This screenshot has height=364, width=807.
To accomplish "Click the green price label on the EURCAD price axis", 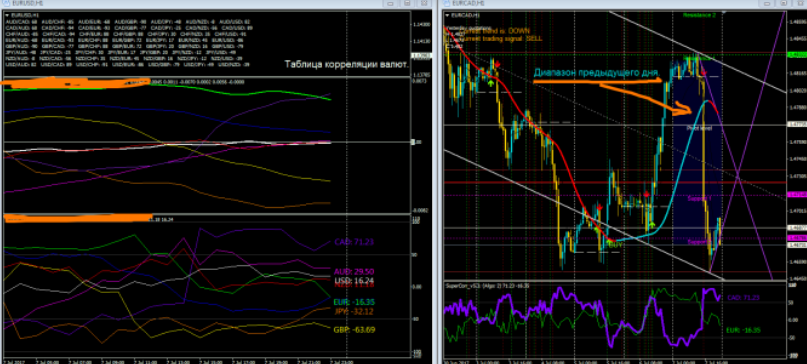I will (797, 54).
